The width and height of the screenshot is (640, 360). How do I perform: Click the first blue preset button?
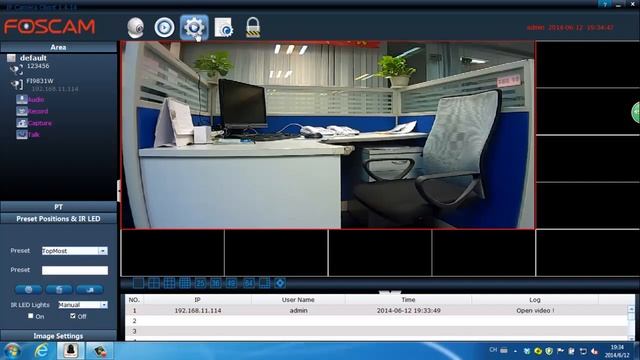tap(29, 289)
